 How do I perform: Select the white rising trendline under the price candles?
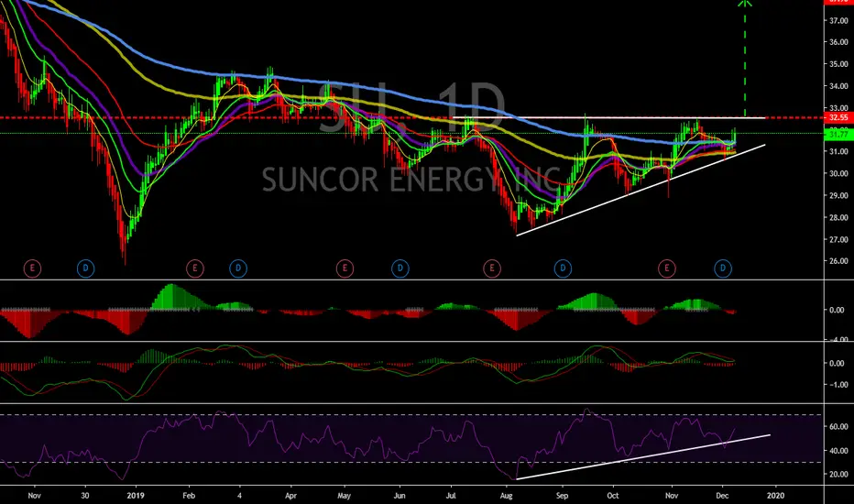(x=640, y=191)
